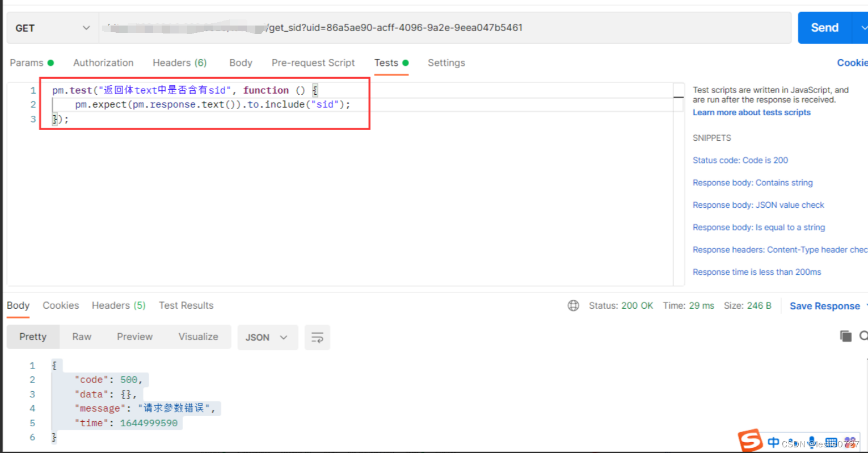The image size is (868, 453).
Task: Insert the 'Response body: Contains string' snippet
Action: (753, 182)
